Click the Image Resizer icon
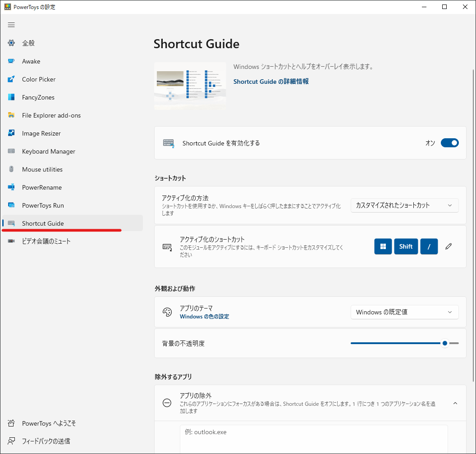 [11, 133]
